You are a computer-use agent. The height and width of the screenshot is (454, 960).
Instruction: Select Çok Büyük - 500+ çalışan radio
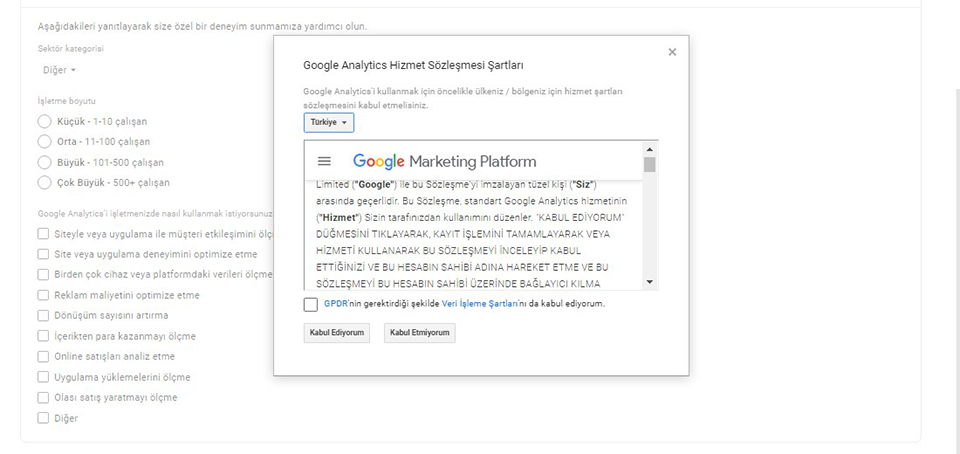tap(44, 182)
